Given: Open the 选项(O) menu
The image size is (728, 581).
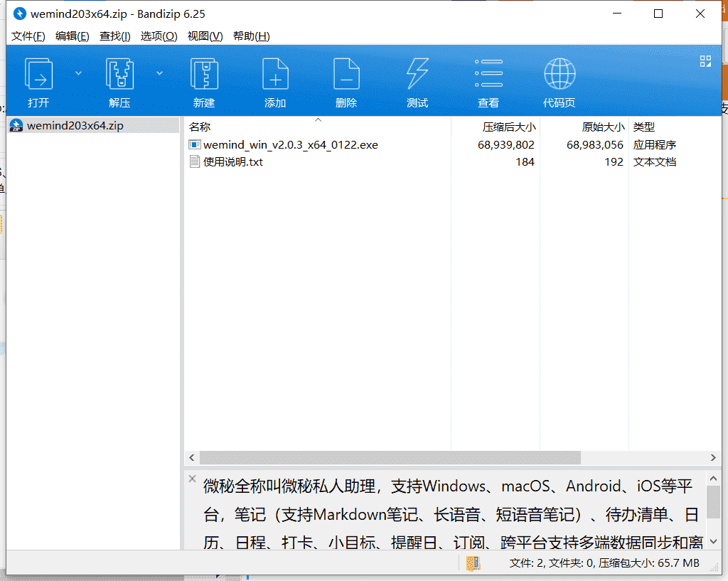Looking at the screenshot, I should click(159, 36).
